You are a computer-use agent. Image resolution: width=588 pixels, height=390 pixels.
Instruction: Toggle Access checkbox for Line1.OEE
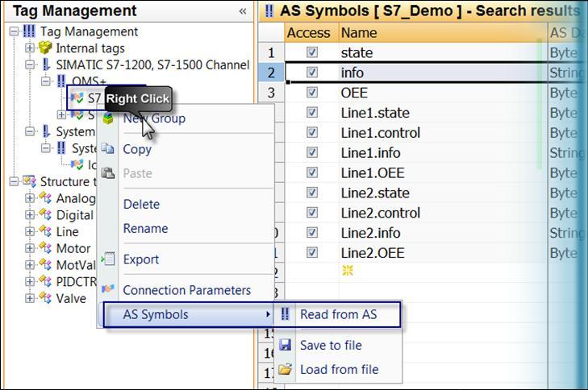(x=312, y=172)
